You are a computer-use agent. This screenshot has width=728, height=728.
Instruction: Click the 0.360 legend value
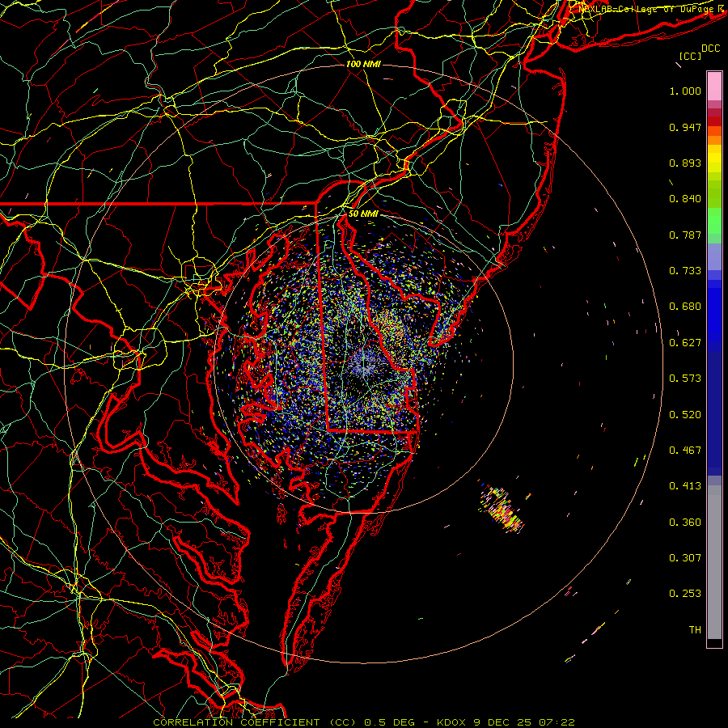(x=685, y=523)
